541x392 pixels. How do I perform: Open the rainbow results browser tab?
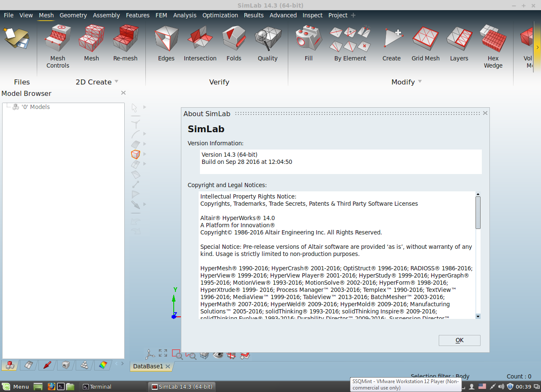(103, 365)
